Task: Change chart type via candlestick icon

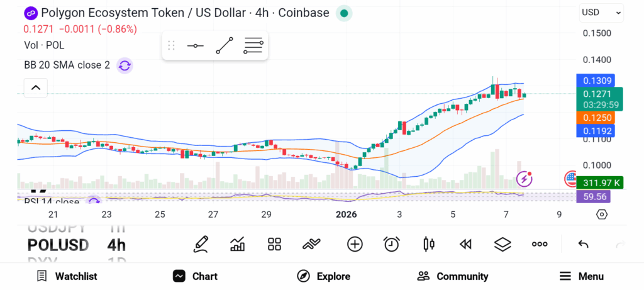Action: click(429, 244)
